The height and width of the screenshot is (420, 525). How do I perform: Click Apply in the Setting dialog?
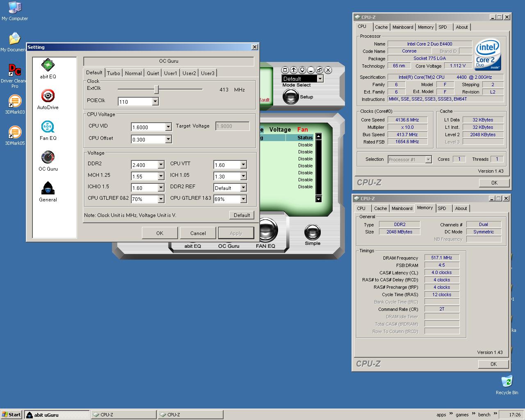click(x=236, y=233)
